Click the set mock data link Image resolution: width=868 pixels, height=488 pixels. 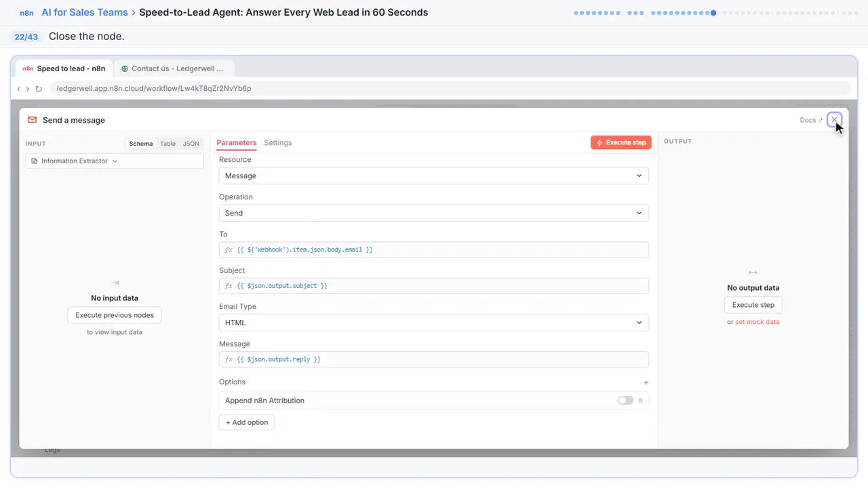[x=757, y=322]
